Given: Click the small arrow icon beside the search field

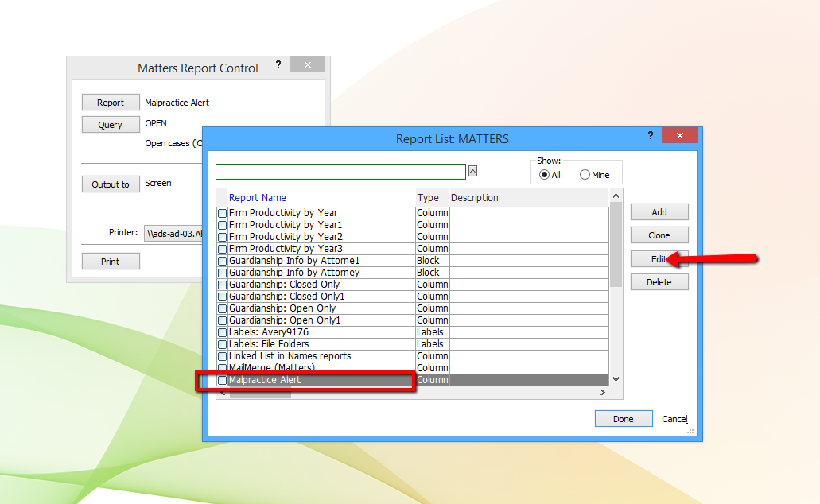Looking at the screenshot, I should 472,171.
